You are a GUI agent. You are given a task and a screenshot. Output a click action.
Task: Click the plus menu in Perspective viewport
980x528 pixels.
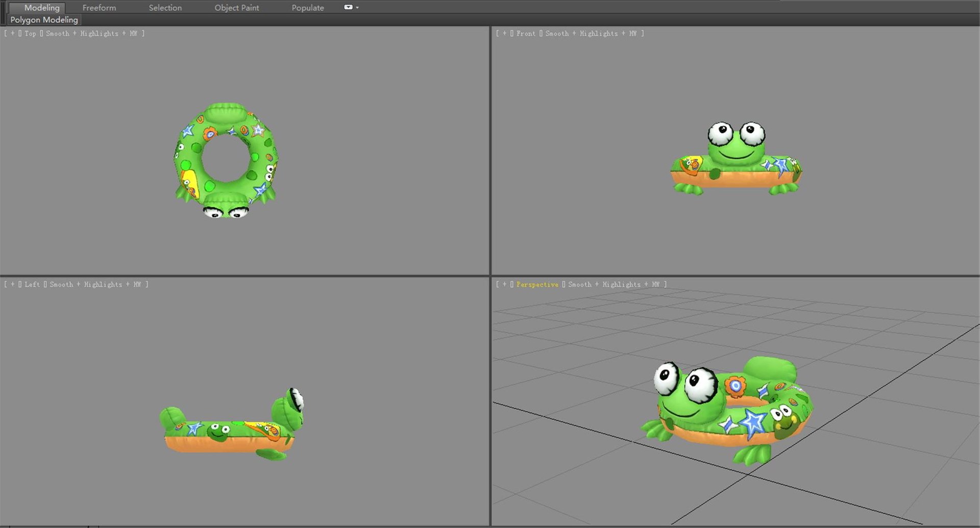(x=505, y=284)
